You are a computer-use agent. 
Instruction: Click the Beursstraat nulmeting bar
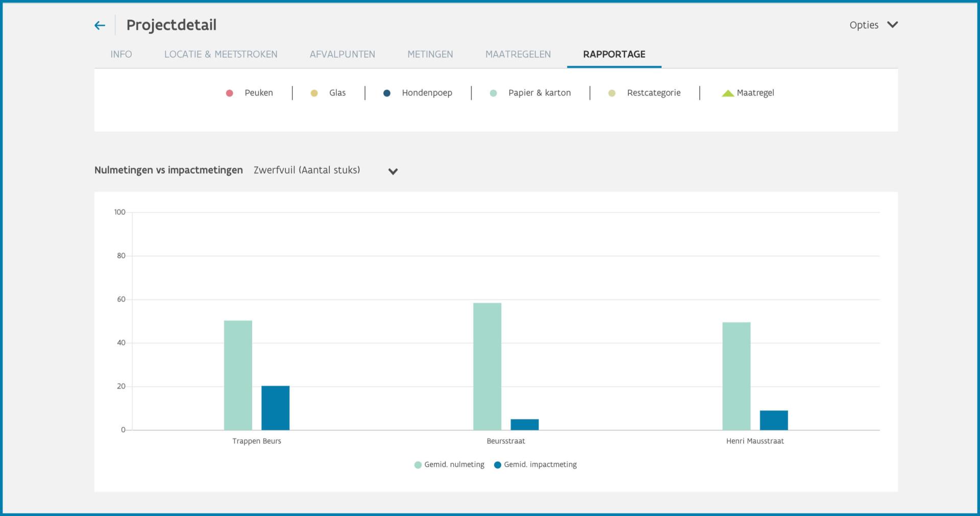click(487, 366)
